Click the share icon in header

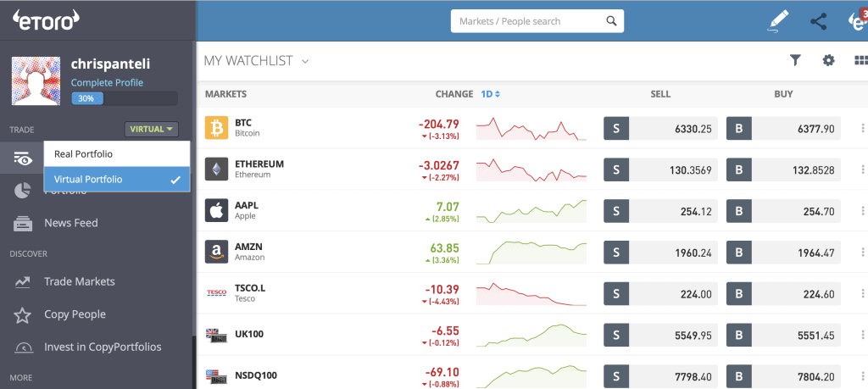pos(818,21)
